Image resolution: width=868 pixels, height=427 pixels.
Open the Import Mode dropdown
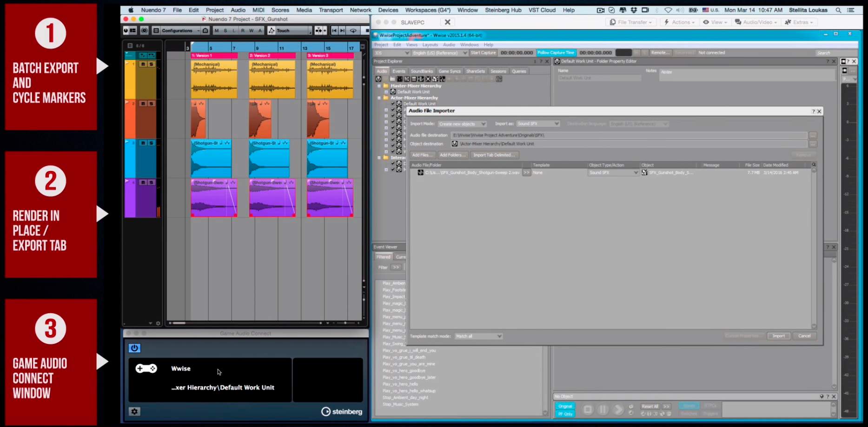(x=462, y=124)
